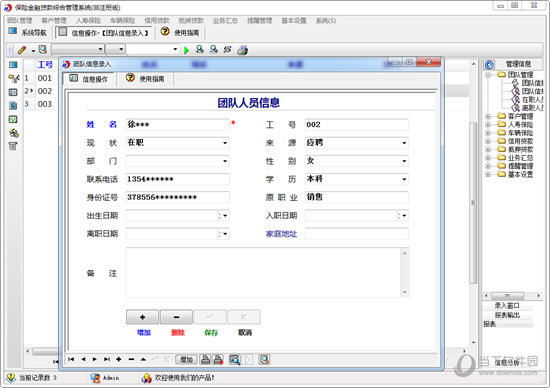
Task: Go to next record in navigator bar
Action: [x=95, y=359]
